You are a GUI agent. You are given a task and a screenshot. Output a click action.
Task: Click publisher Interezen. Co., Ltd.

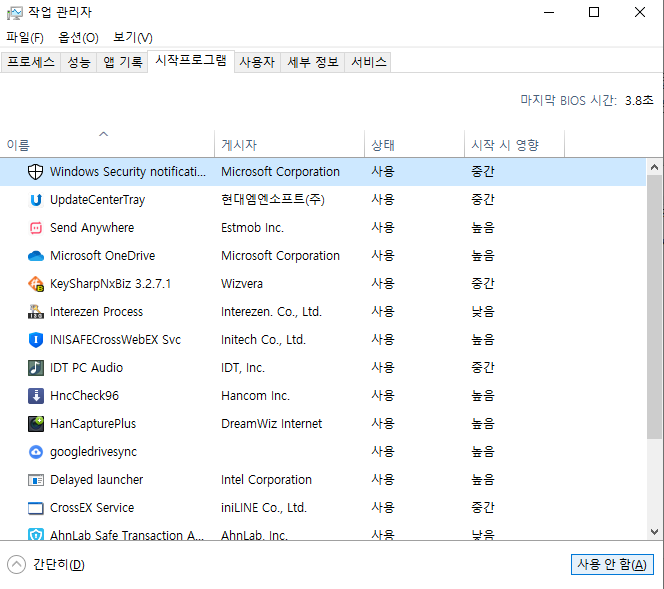pos(271,312)
